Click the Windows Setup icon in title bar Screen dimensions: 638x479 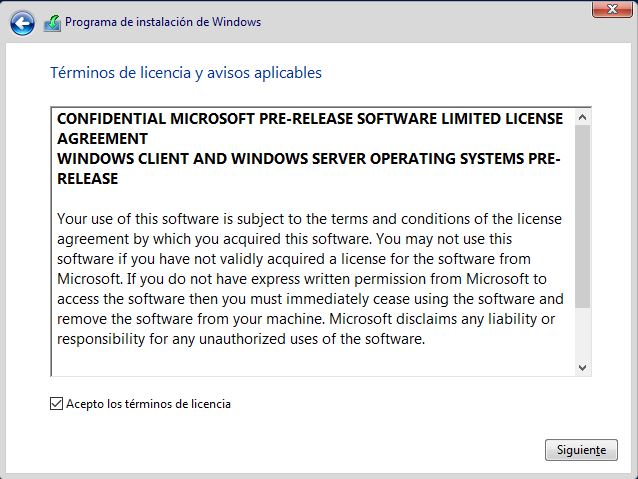pos(52,22)
